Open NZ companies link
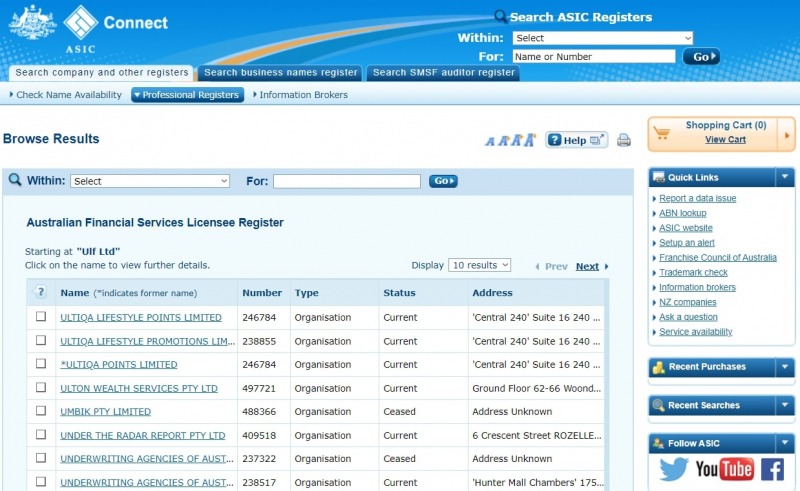 tap(688, 302)
